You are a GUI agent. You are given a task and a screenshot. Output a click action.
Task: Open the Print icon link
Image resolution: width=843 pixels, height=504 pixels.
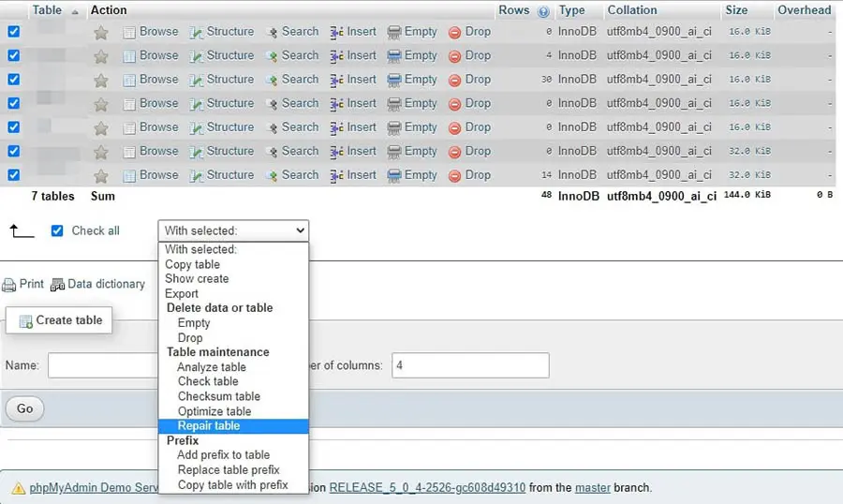tap(9, 285)
